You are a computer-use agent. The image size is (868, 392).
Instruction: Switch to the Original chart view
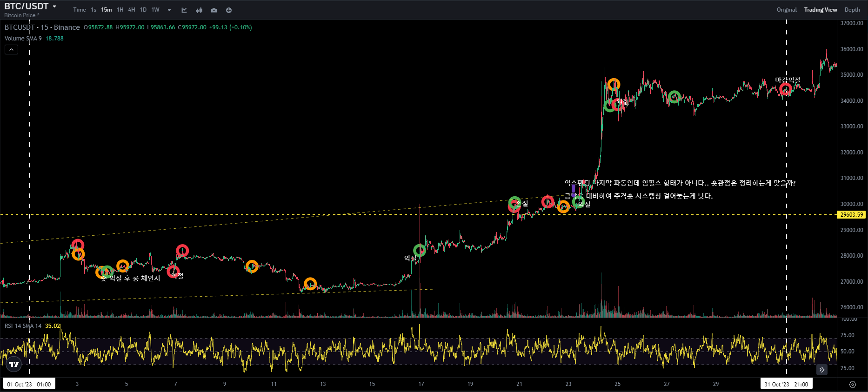coord(787,10)
